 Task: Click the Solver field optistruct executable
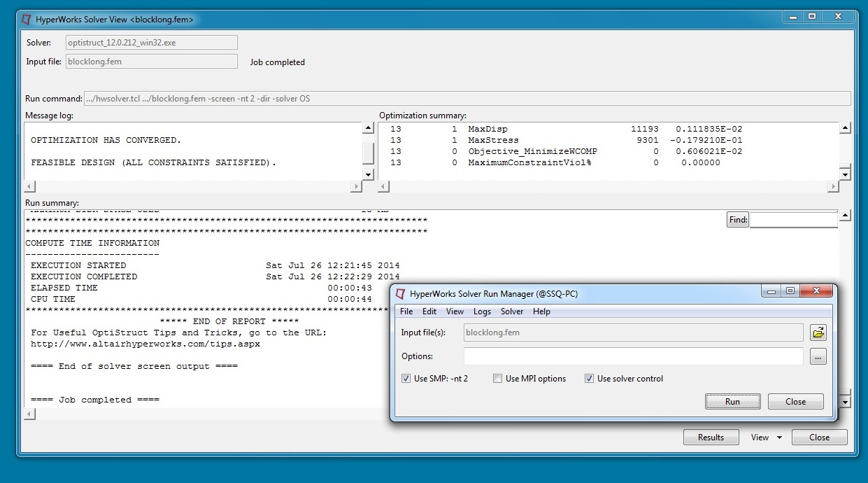pos(152,43)
